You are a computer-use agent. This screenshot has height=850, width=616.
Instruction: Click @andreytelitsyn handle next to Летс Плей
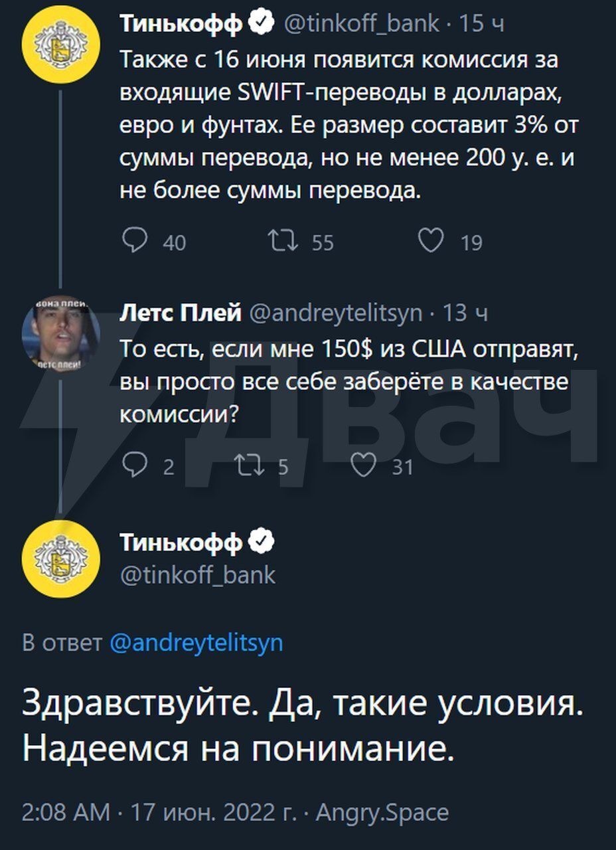(x=335, y=313)
